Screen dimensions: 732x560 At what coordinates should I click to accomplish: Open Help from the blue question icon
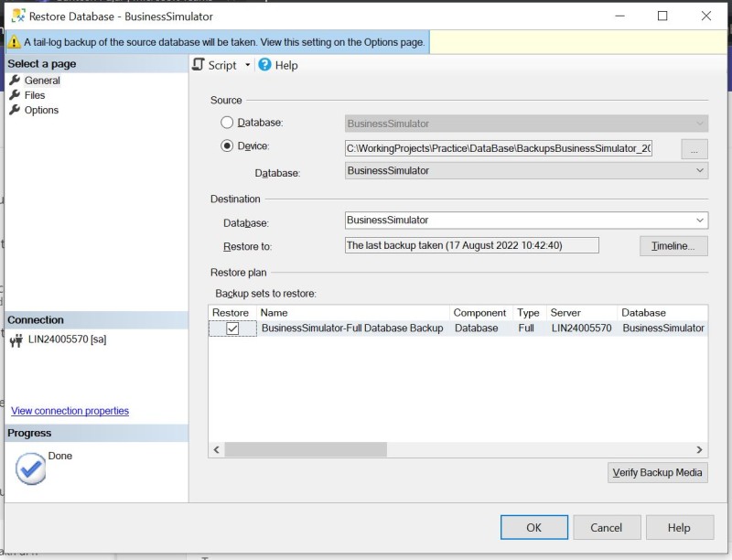pos(264,65)
